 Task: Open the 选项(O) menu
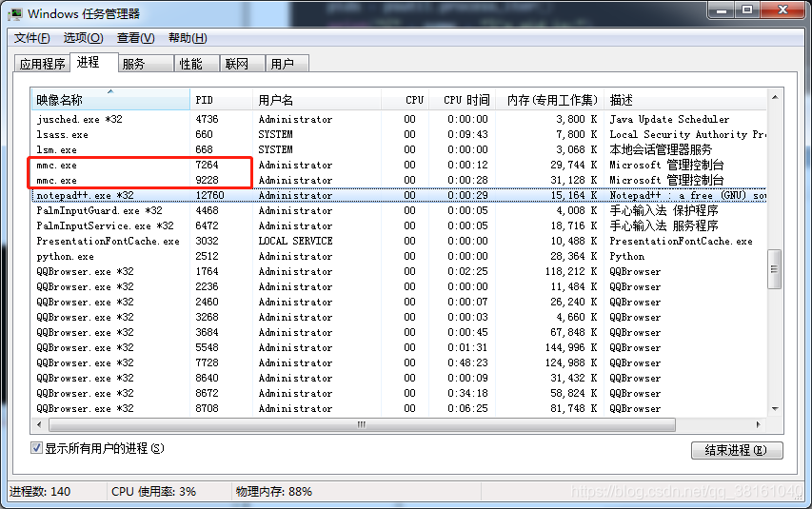[x=83, y=38]
